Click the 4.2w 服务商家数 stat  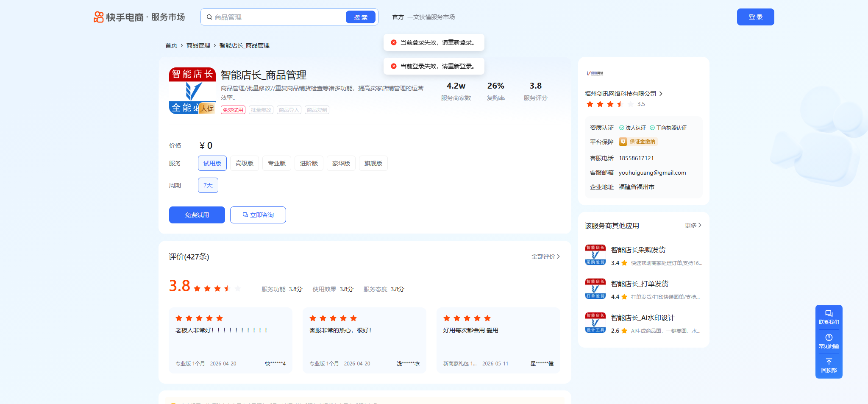[x=456, y=91]
